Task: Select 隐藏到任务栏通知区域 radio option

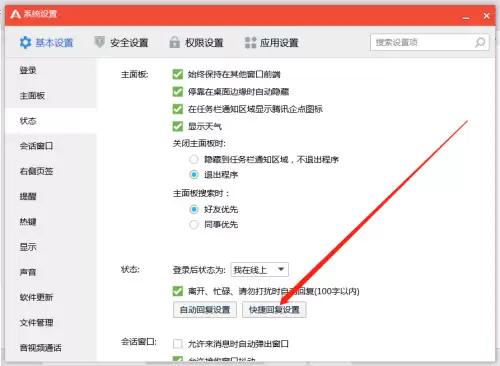Action: [194, 159]
